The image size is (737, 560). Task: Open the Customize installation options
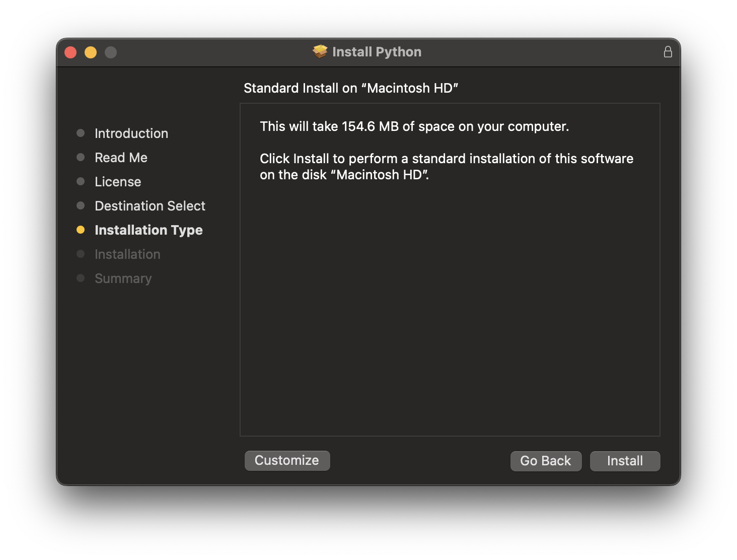[x=287, y=460]
